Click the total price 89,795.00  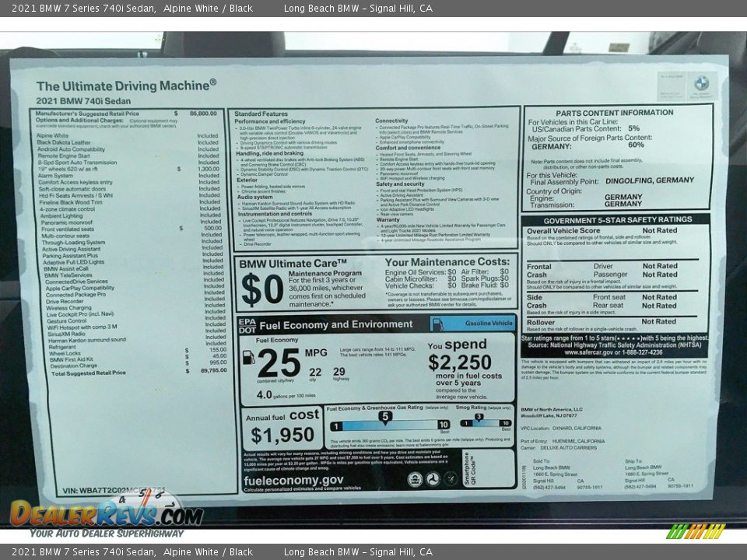(x=214, y=370)
